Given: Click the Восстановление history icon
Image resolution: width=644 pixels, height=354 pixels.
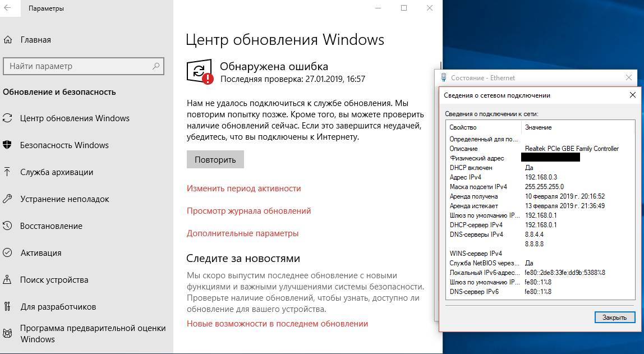Looking at the screenshot, I should [7, 226].
